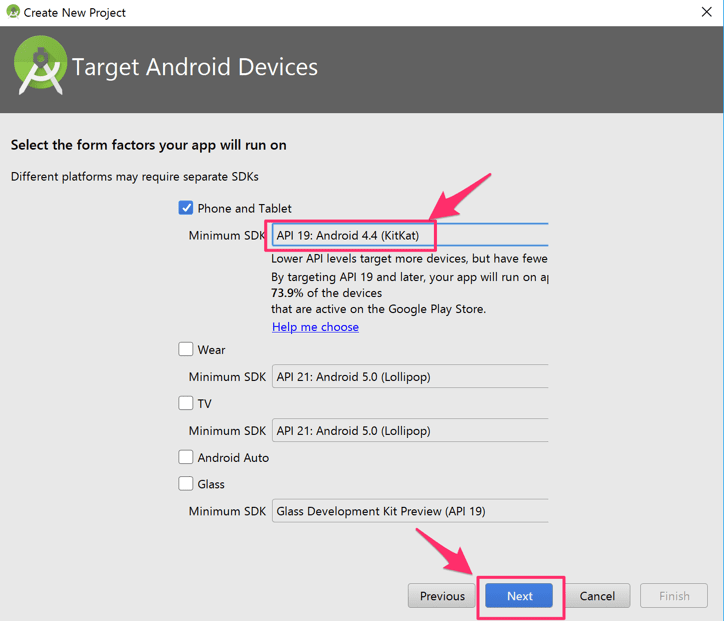
Task: Close the Create New Project dialog
Action: pos(706,12)
